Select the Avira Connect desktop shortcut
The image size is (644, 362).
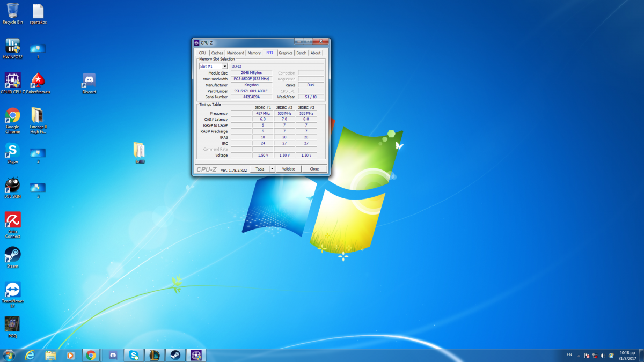click(12, 225)
